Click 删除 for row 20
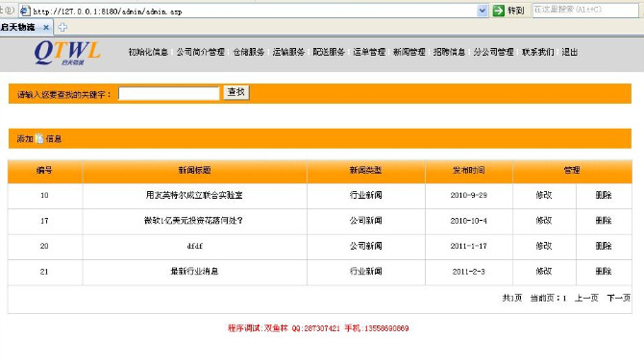The image size is (644, 361). pos(604,246)
